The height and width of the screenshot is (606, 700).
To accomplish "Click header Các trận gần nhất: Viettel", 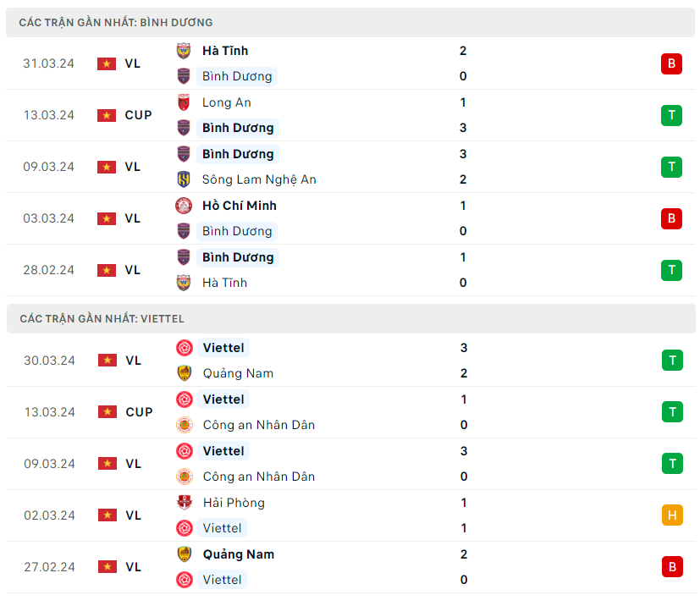I will 102,319.
